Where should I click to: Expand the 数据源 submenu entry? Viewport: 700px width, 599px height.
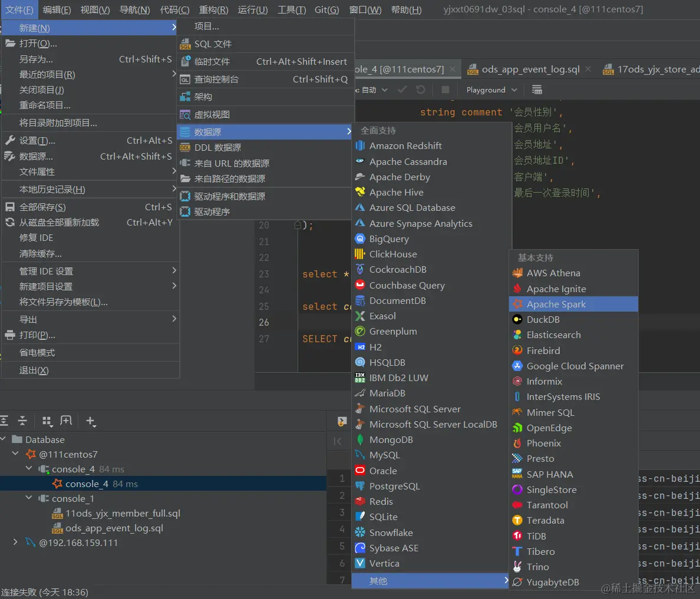265,132
